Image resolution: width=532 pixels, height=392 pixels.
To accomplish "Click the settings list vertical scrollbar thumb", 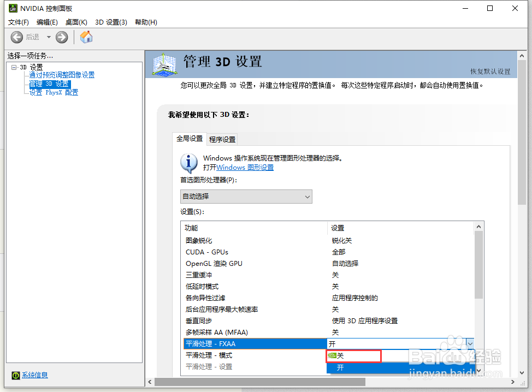I will tap(478, 265).
